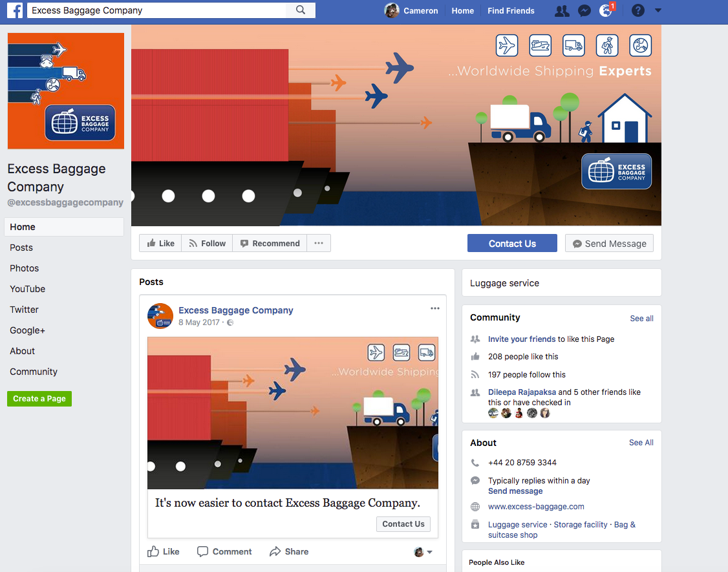Click the Comment icon on the post
The width and height of the screenshot is (728, 572).
pyautogui.click(x=224, y=551)
